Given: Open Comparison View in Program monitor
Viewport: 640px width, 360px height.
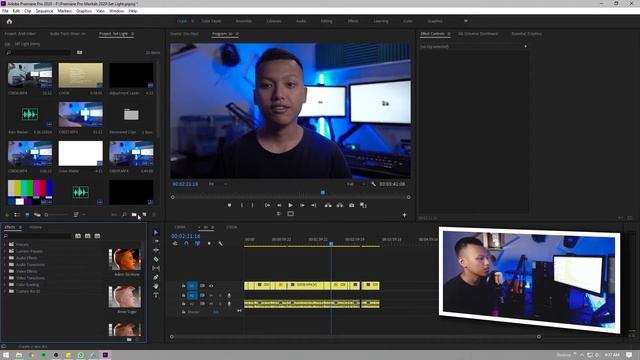Looking at the screenshot, I should point(363,205).
